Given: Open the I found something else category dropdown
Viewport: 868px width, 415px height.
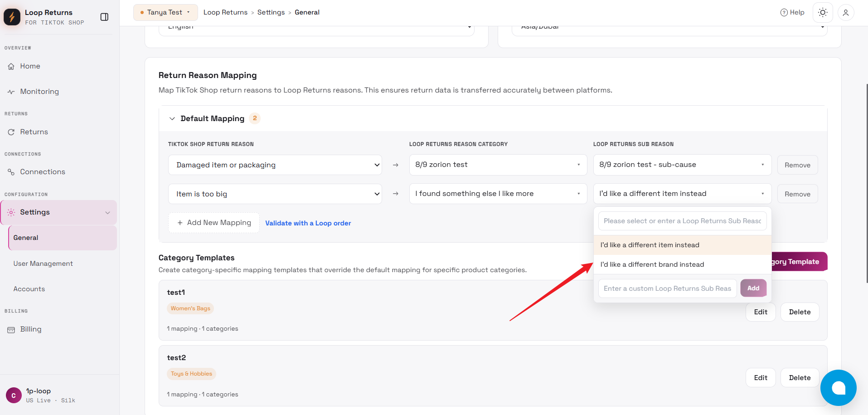Looking at the screenshot, I should pos(498,194).
